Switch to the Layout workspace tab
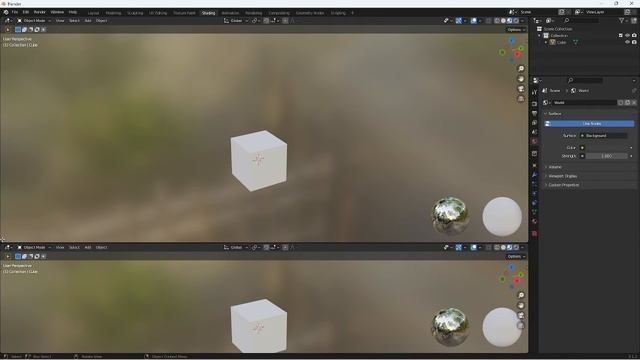This screenshot has height=360, width=640. click(93, 13)
